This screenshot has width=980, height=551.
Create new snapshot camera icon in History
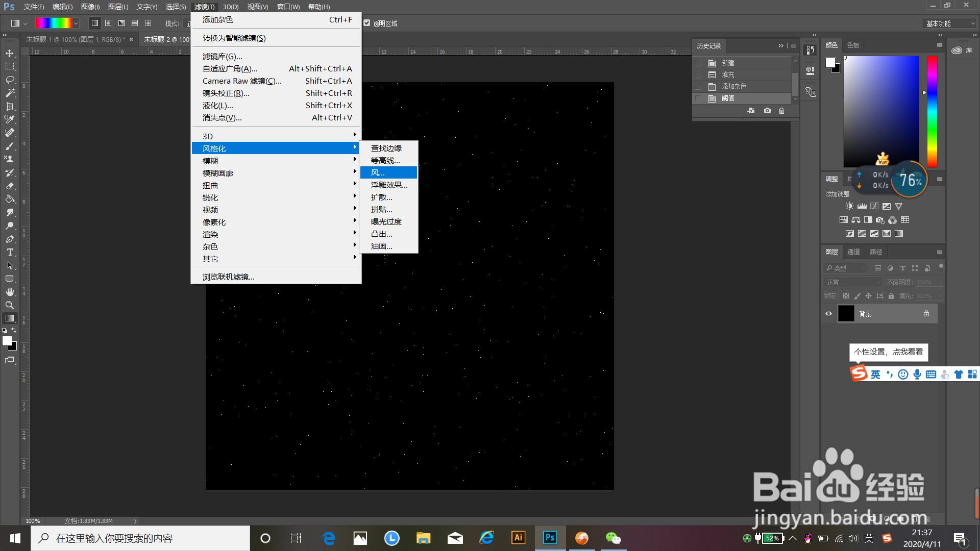767,111
